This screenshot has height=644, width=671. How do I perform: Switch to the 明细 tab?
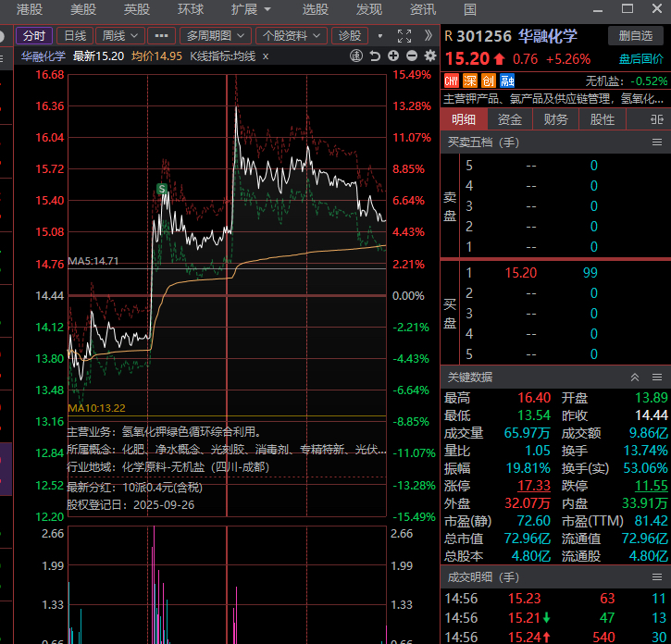tap(464, 119)
